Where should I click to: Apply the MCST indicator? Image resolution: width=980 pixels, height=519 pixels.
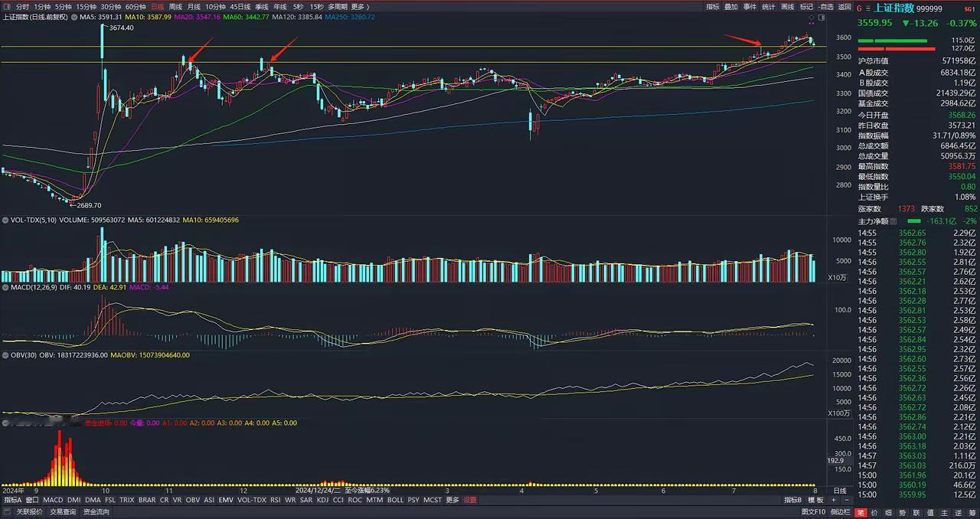coord(433,500)
